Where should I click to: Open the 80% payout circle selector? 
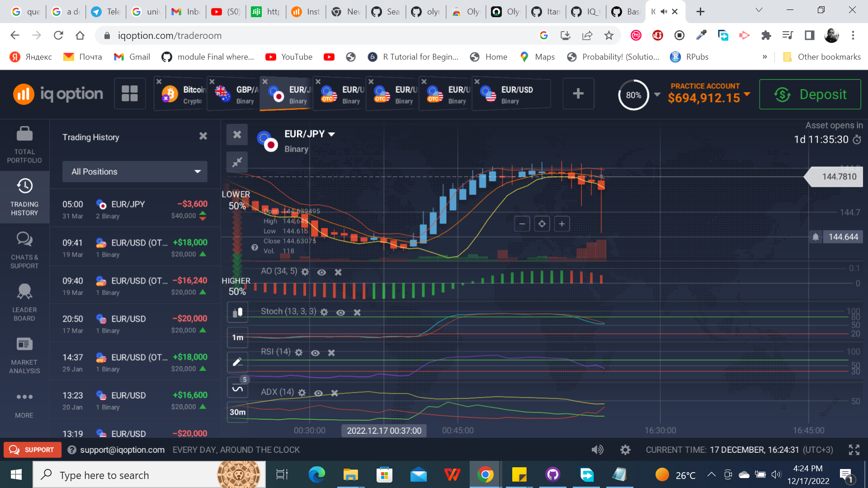[634, 95]
